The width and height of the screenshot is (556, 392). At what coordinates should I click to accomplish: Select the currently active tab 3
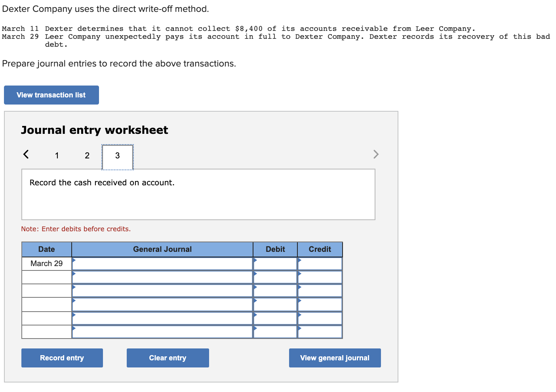[117, 156]
